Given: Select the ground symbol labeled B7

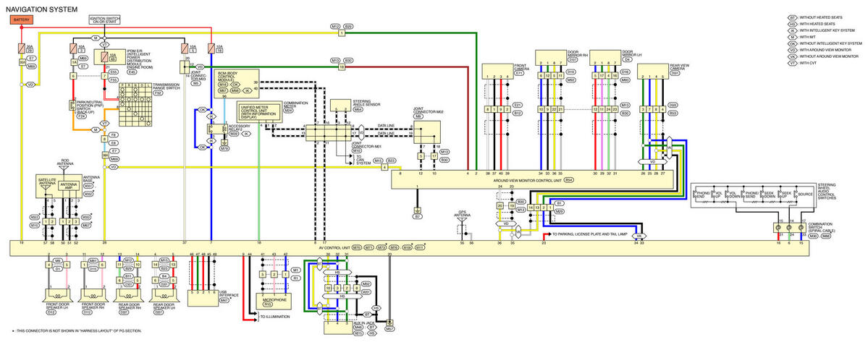Looking at the screenshot, I should 417,210.
